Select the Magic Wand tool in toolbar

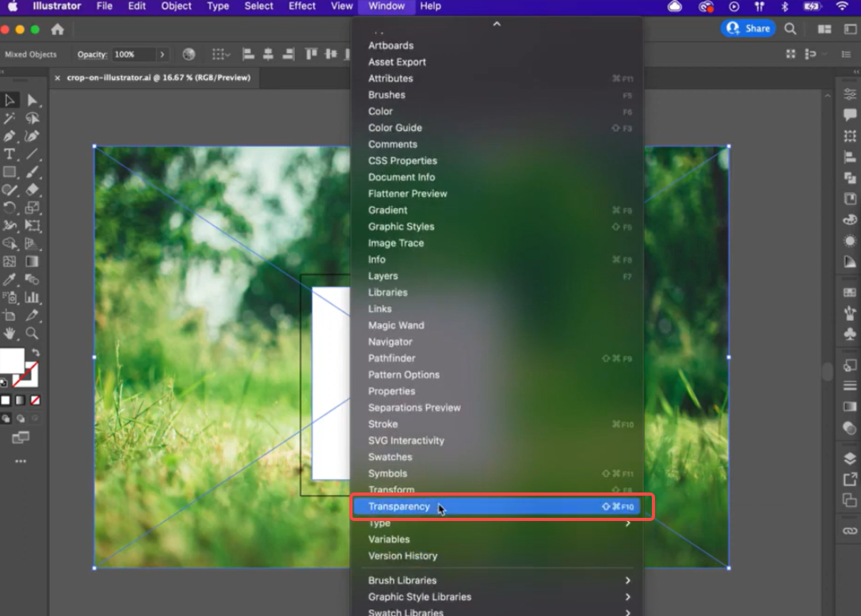coord(10,119)
